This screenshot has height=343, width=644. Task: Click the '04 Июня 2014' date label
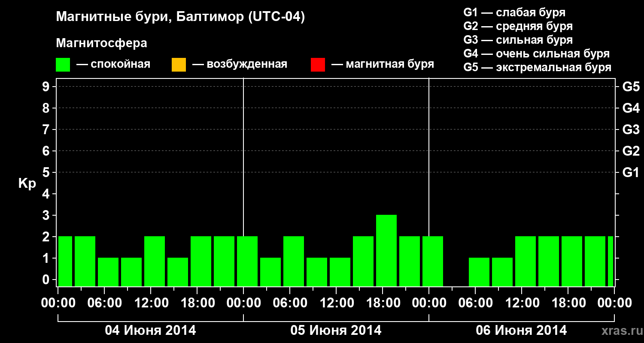pyautogui.click(x=151, y=331)
